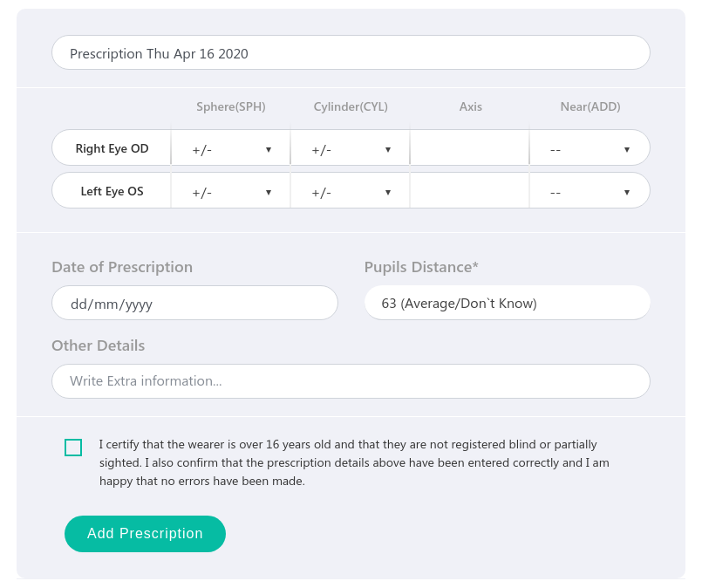Click the Right Eye Axis field
Screen dimensions: 702x588
coord(470,147)
